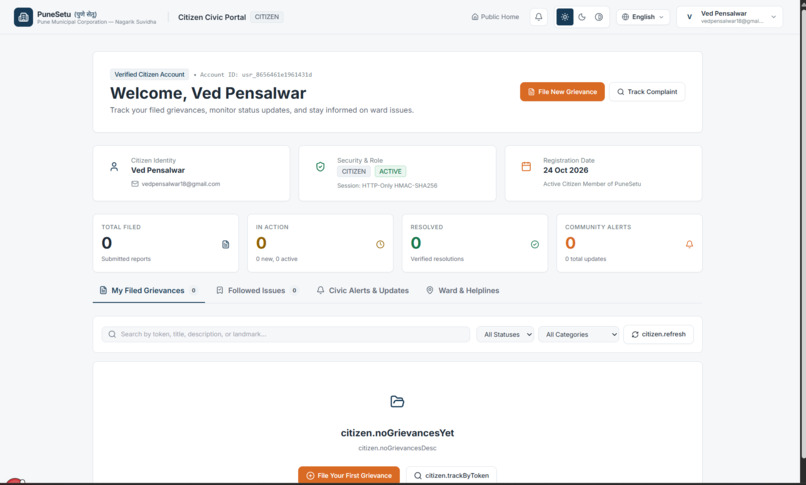Click the search magnifier icon in field
The image size is (806, 485).
[x=112, y=334]
